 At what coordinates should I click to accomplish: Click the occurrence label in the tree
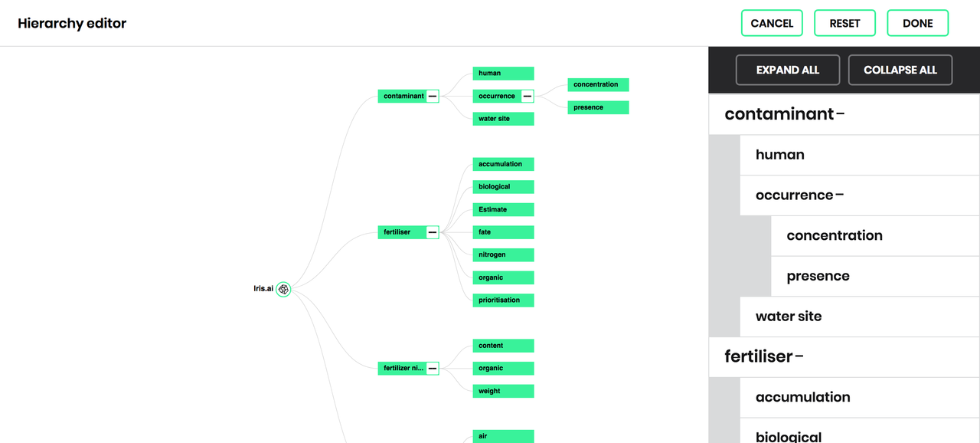pos(497,97)
